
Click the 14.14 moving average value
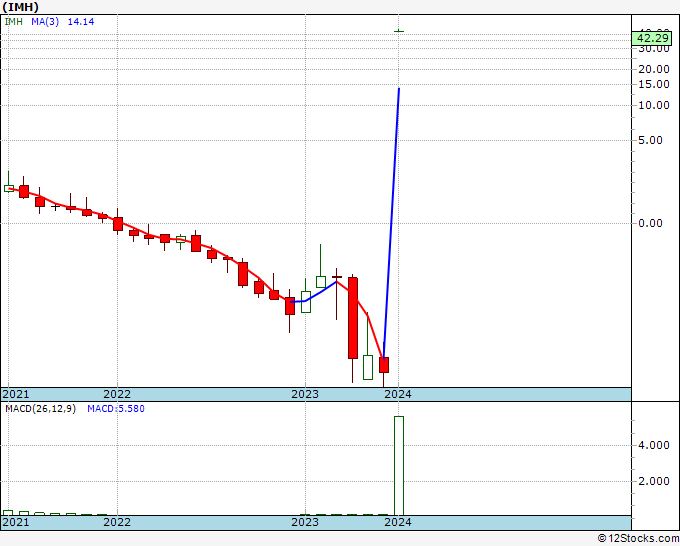coord(81,22)
